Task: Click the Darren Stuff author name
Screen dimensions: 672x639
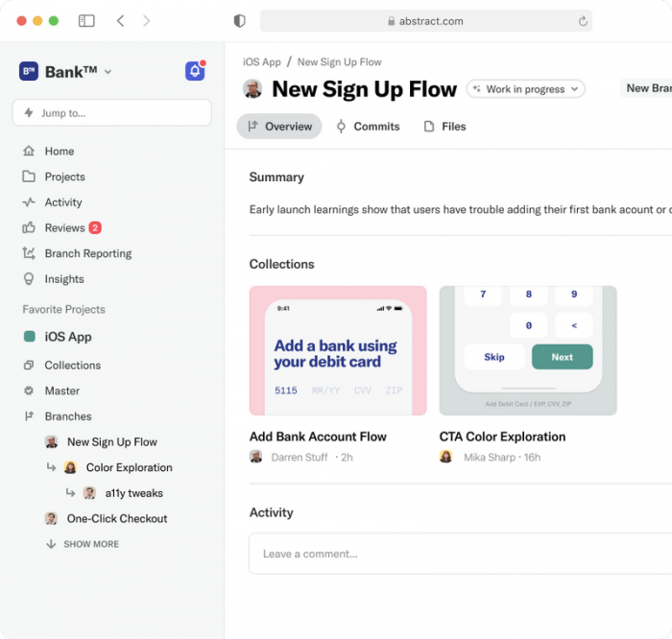Action: 300,458
